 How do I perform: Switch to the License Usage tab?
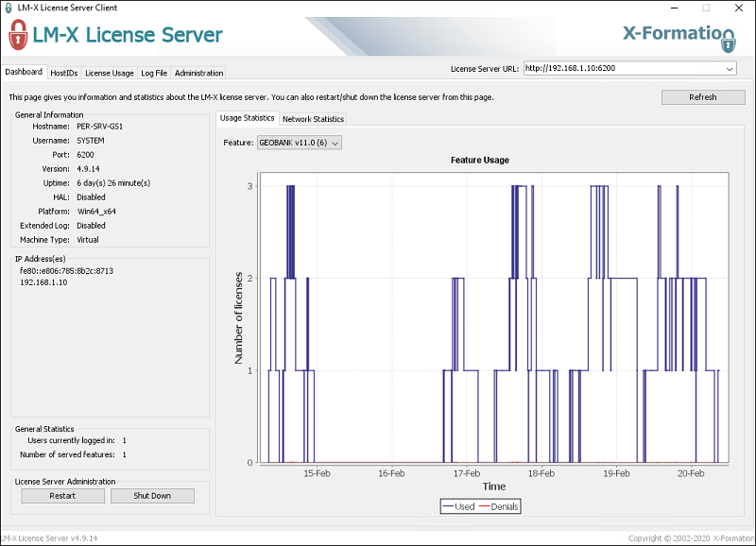coord(110,73)
